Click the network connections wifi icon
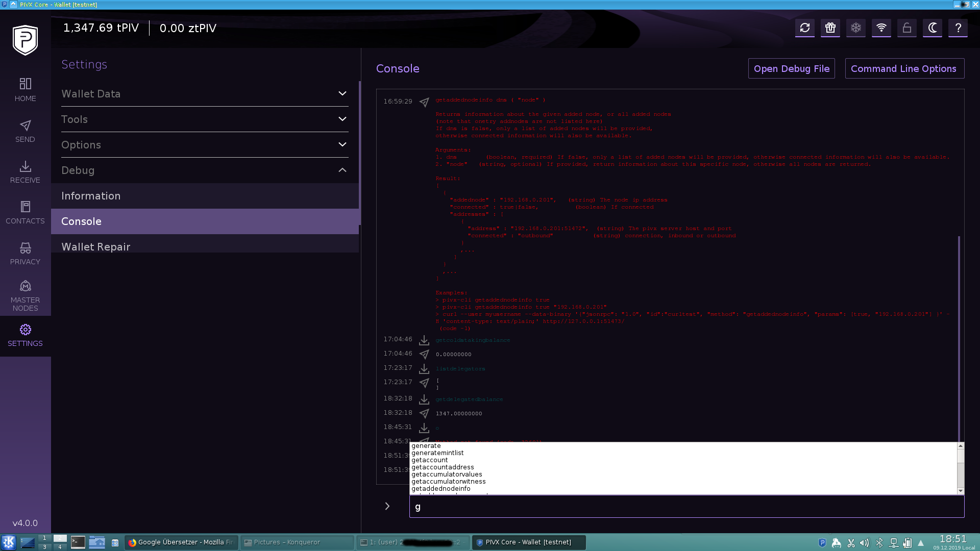Viewport: 980px width, 551px height. click(881, 28)
